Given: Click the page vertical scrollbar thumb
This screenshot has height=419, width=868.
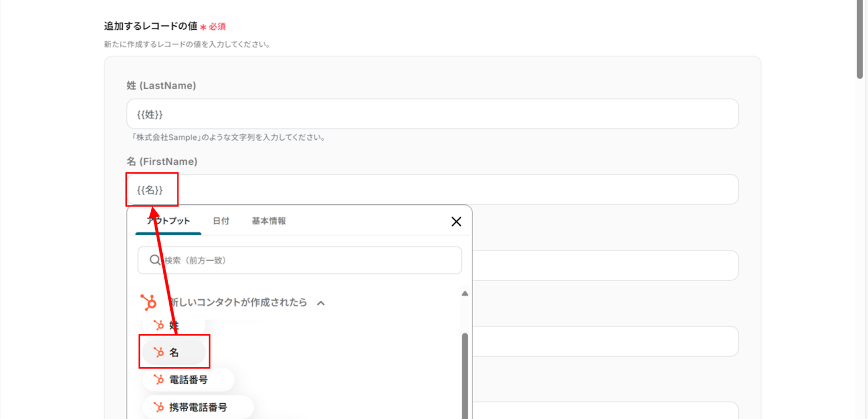Looking at the screenshot, I should click(x=860, y=39).
